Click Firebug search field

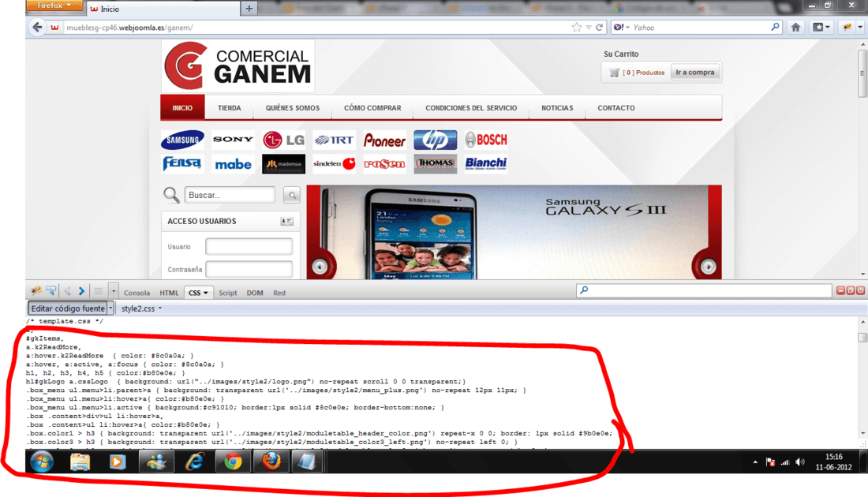[704, 290]
